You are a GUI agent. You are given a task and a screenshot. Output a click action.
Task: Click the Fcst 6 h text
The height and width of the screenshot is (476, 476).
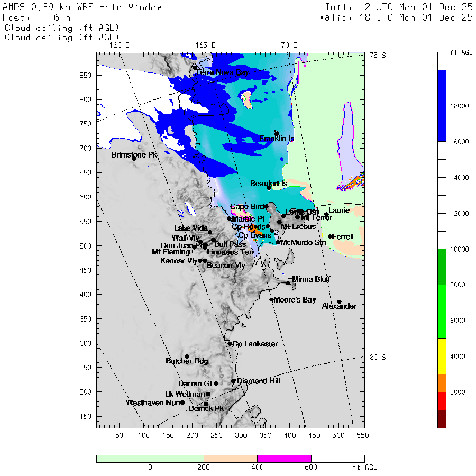[36, 18]
